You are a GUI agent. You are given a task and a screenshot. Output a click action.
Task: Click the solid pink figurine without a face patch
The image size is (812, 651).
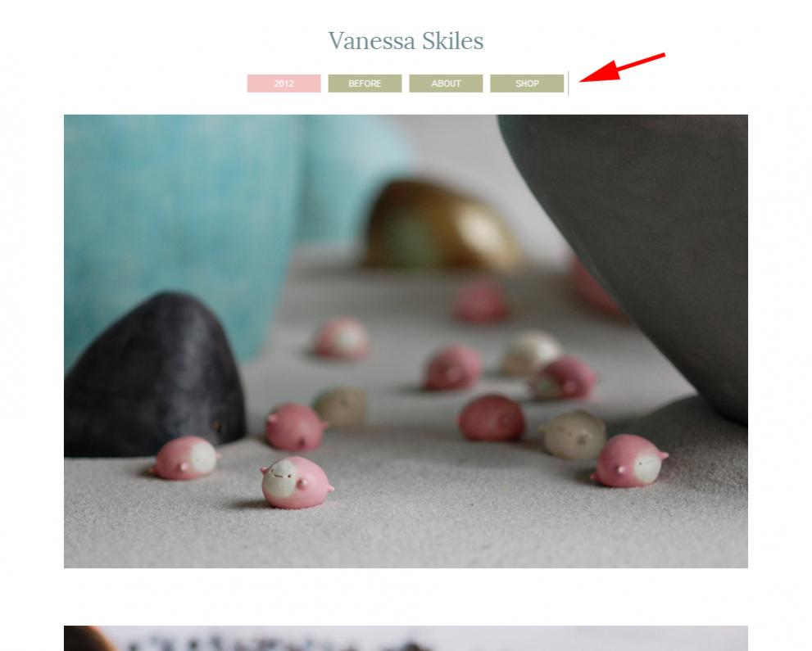coord(491,418)
